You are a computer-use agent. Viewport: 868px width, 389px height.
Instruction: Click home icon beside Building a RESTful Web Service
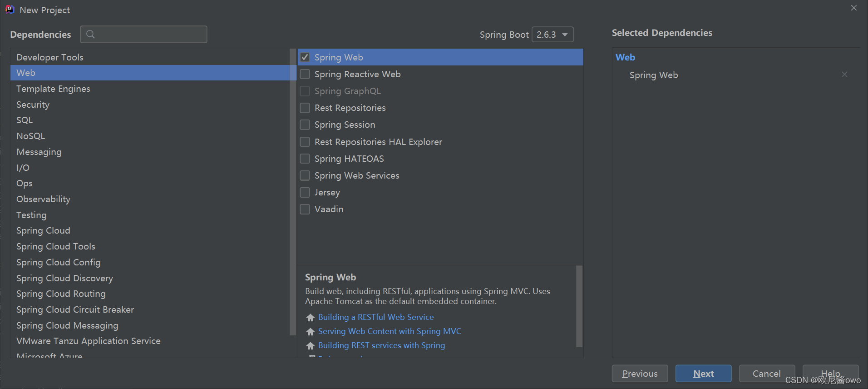coord(311,318)
